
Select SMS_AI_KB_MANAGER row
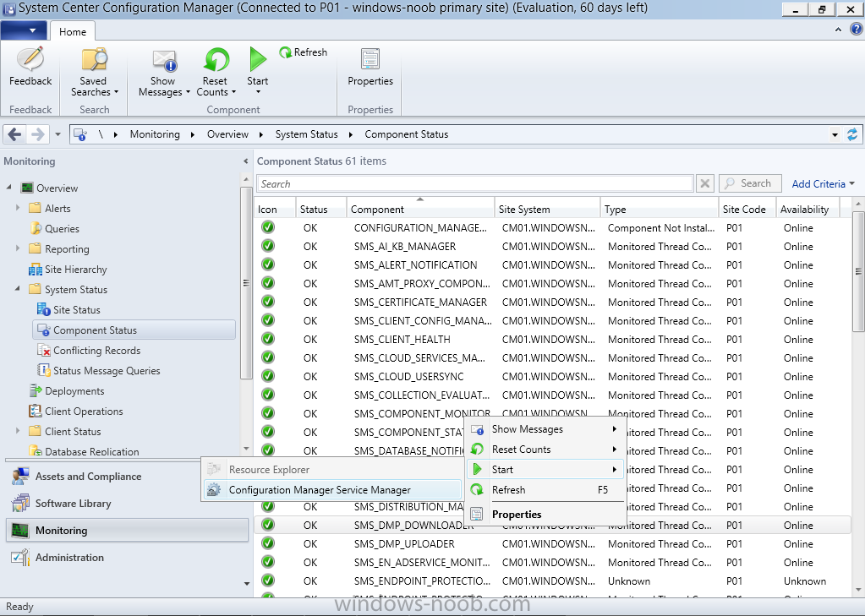551,247
